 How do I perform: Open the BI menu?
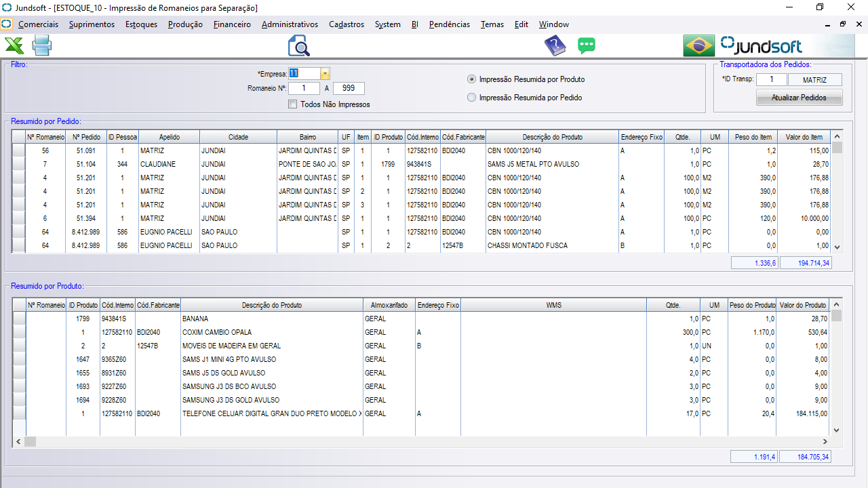pyautogui.click(x=415, y=24)
